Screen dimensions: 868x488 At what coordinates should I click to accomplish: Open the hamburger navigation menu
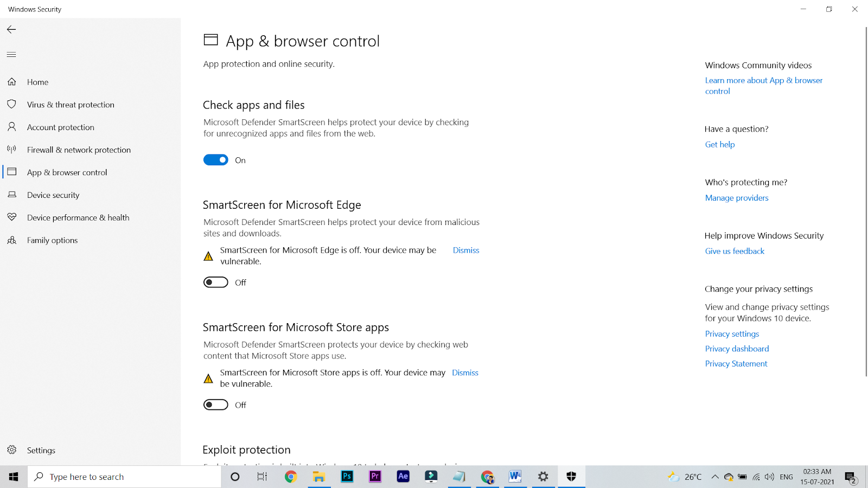coord(11,54)
